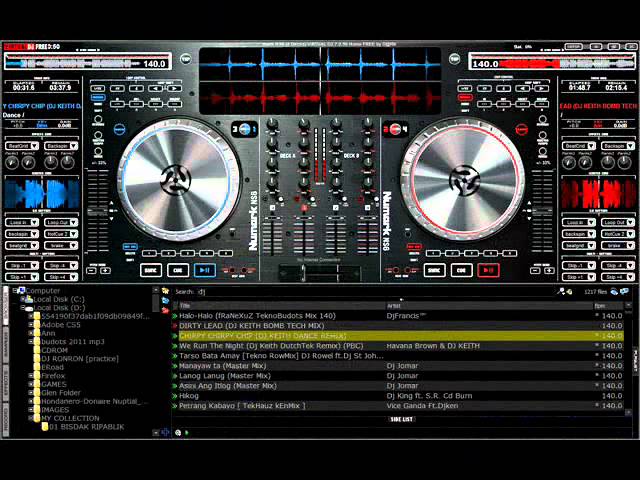The height and width of the screenshot is (480, 640).
Task: Open left deck Skip -1 dropdown
Action: pos(22,266)
